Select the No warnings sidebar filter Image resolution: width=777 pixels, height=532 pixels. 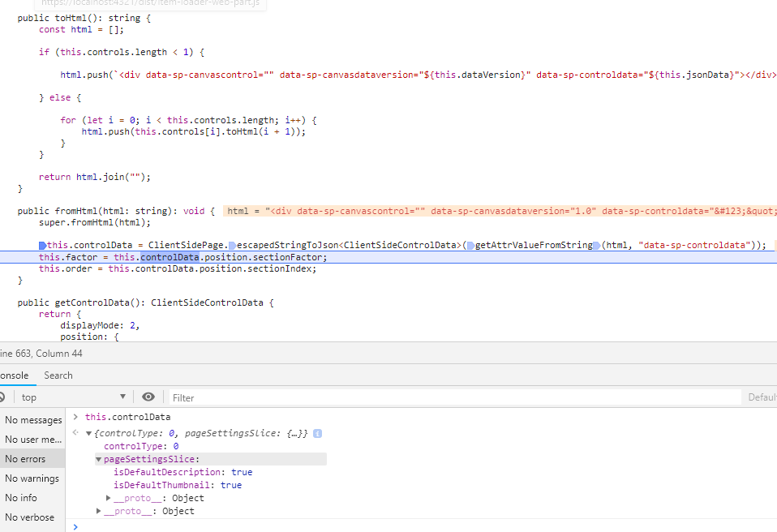[x=32, y=478]
